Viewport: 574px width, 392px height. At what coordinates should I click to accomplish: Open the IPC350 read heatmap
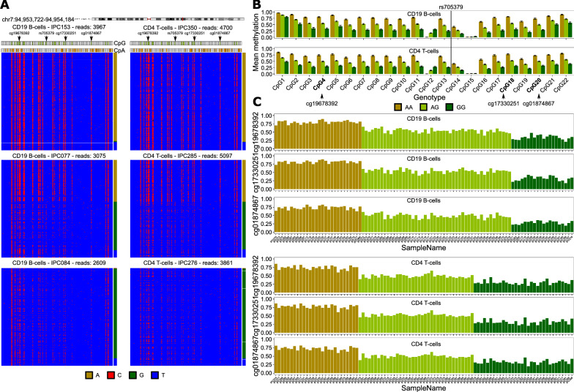tap(186, 101)
